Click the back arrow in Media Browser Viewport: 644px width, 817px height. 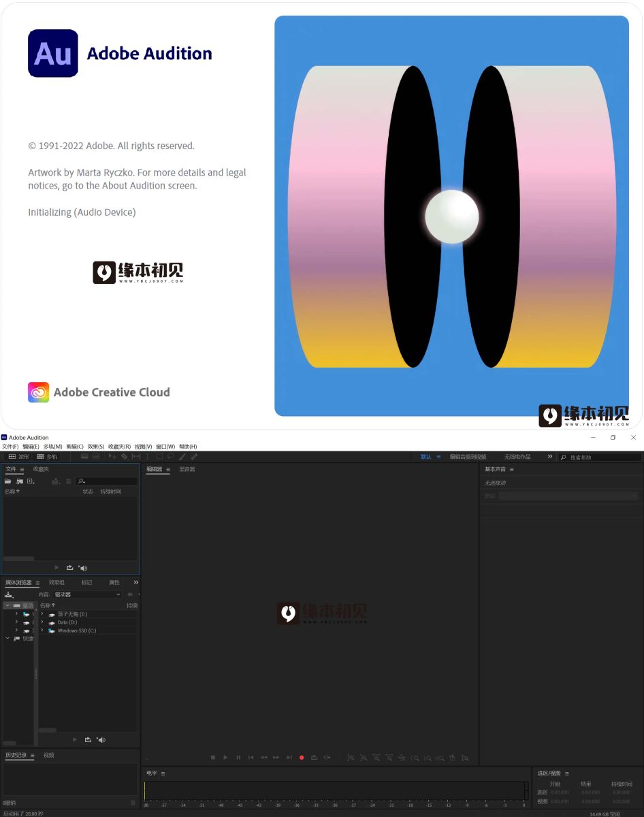click(130, 594)
